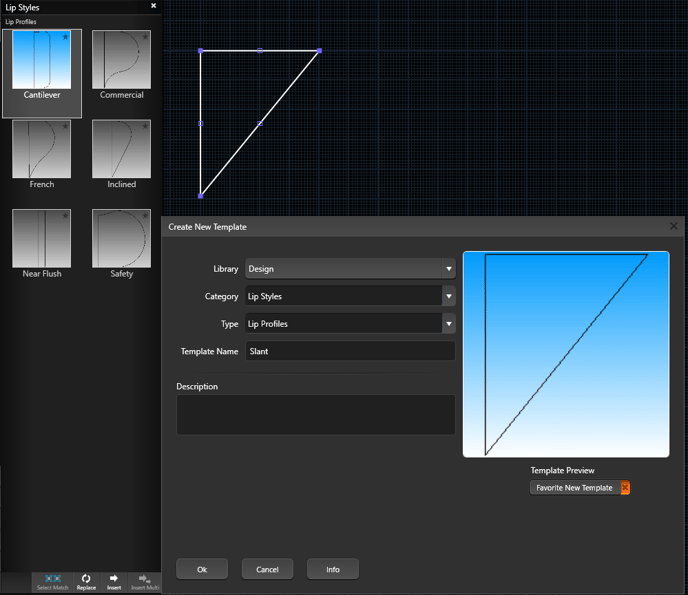Expand the Type dropdown arrow
Image resolution: width=688 pixels, height=595 pixels.
pos(449,324)
